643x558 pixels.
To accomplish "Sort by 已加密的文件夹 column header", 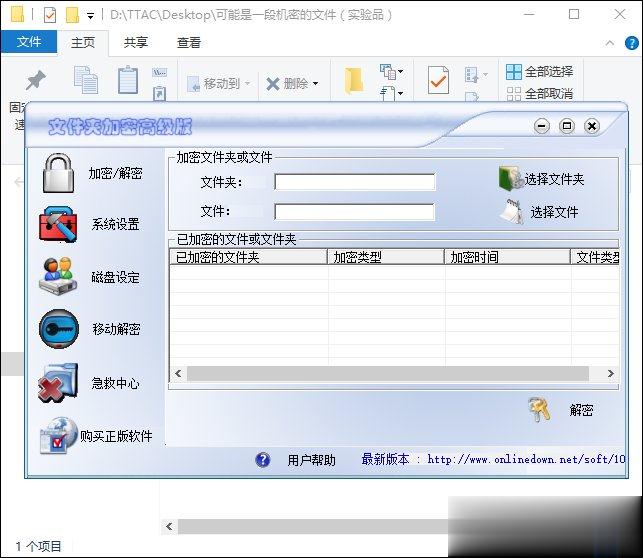I will (249, 257).
